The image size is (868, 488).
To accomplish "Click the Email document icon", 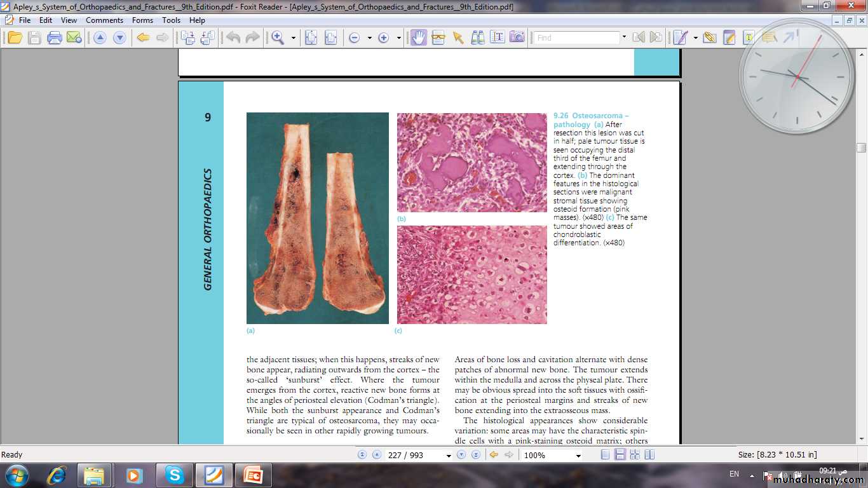I will point(74,37).
